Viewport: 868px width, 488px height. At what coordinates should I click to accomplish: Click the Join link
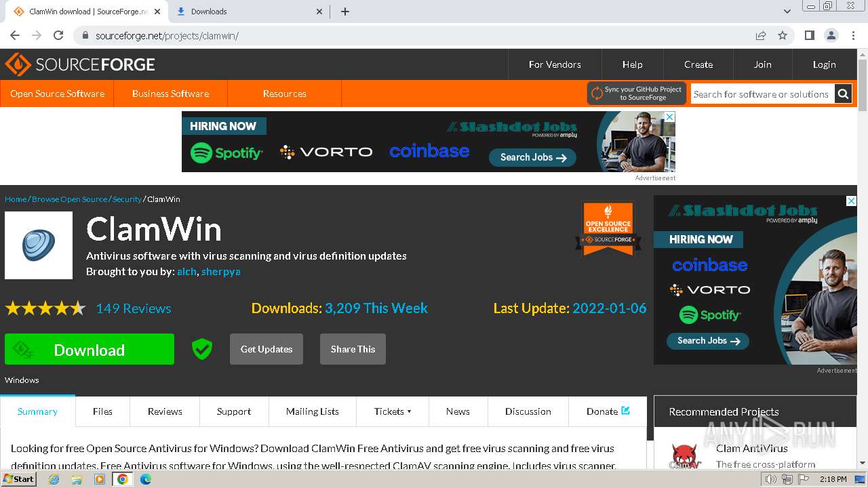[762, 64]
